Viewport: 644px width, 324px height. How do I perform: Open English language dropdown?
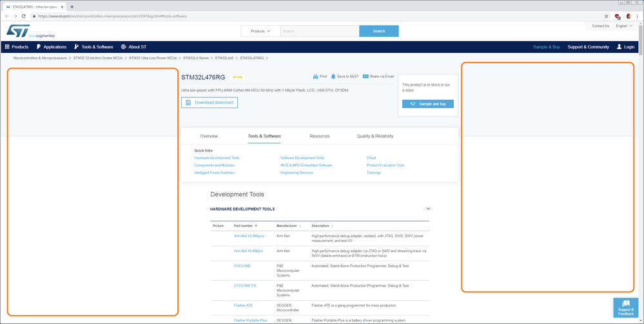[x=623, y=26]
